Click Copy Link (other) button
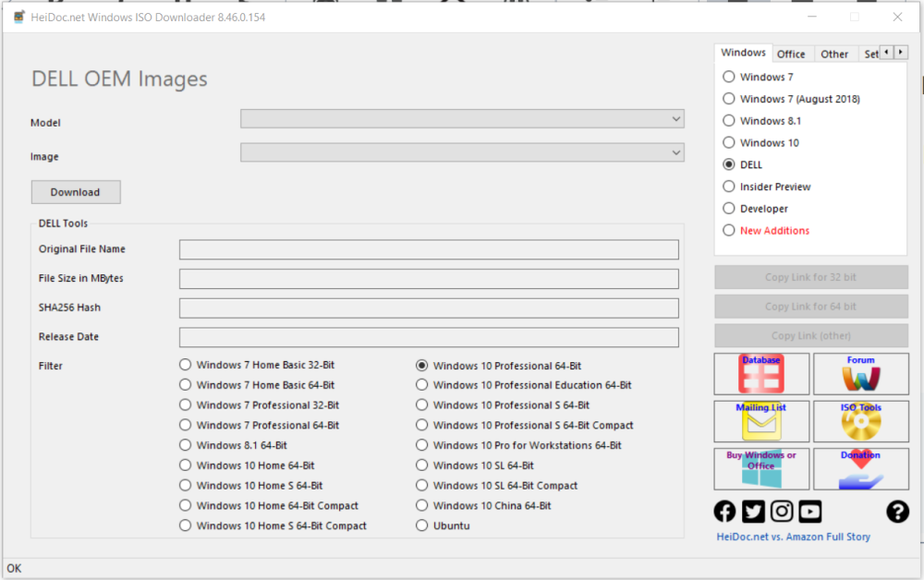 pos(811,335)
